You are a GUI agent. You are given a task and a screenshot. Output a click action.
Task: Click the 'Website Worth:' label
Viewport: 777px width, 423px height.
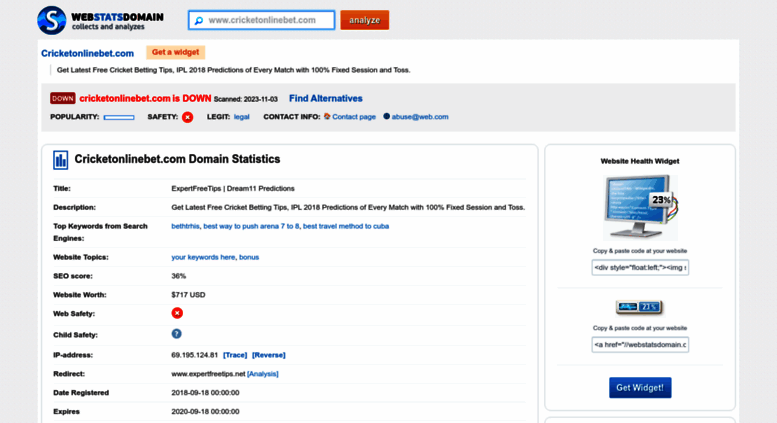(80, 295)
